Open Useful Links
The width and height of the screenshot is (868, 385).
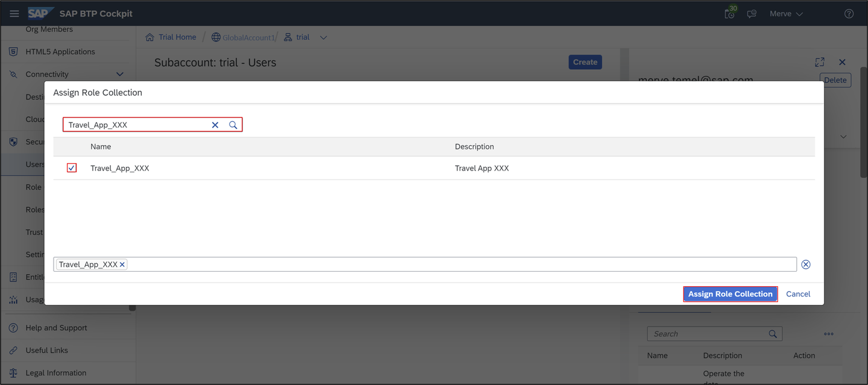tap(46, 350)
